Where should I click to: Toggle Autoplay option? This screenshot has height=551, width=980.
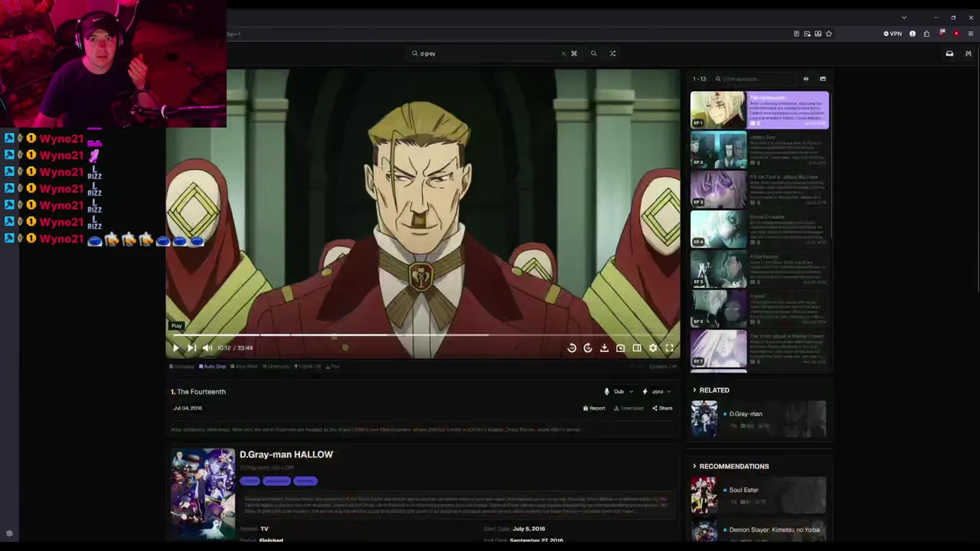coord(182,367)
